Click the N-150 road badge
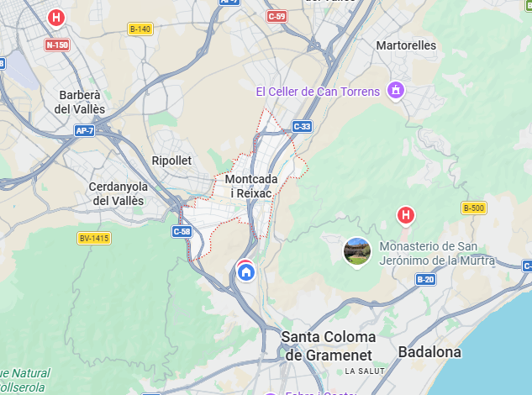The height and width of the screenshot is (395, 532). (57, 45)
